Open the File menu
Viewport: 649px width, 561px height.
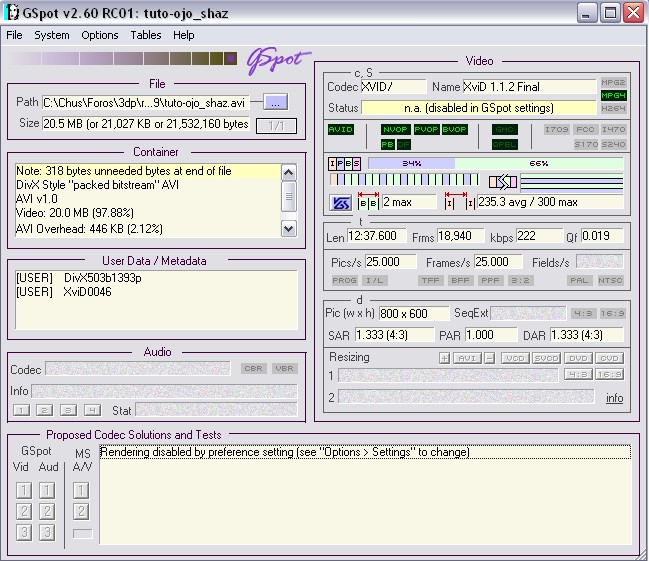pyautogui.click(x=14, y=35)
